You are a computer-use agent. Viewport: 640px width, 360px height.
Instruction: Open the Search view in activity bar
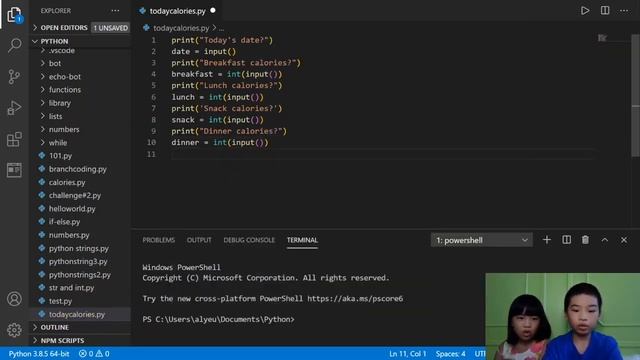pos(14,45)
